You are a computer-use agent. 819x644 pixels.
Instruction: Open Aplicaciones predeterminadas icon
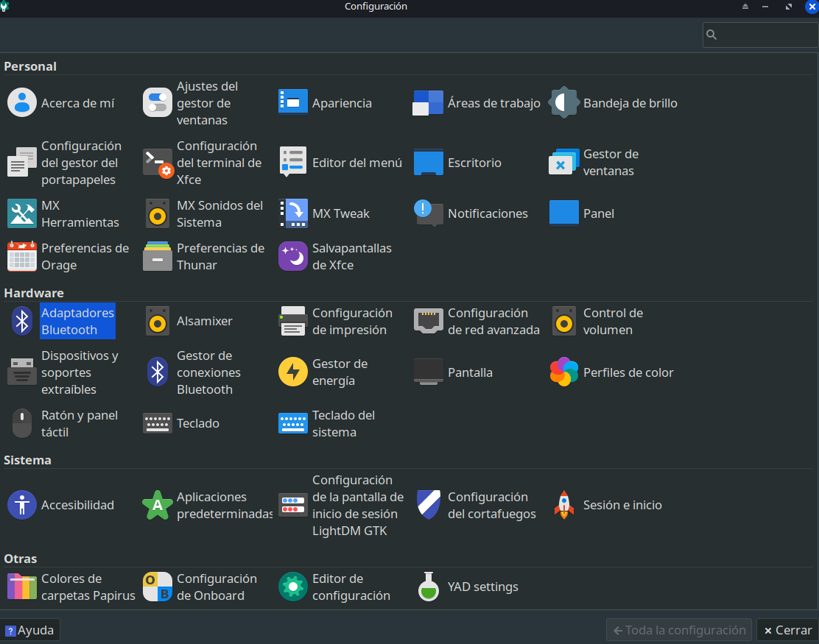point(157,505)
